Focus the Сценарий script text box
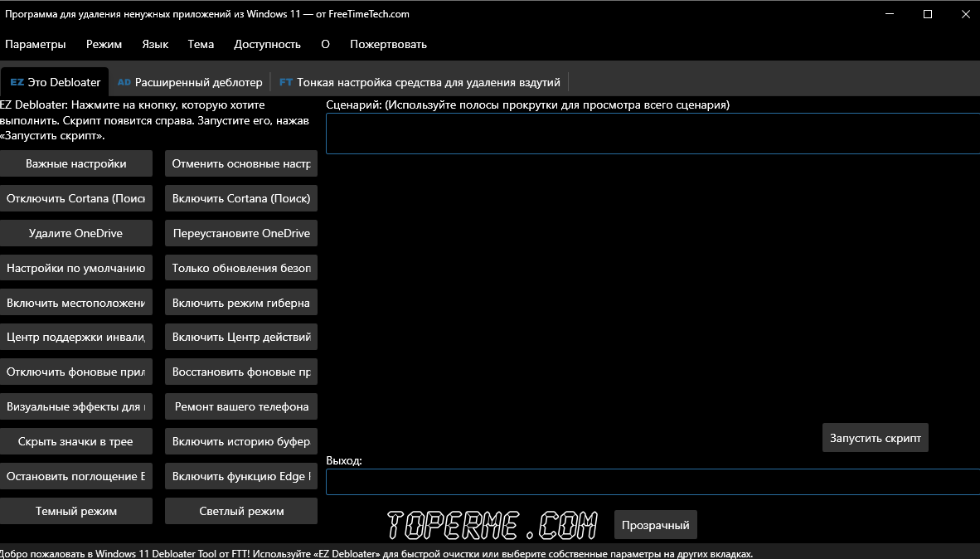980x559 pixels. click(653, 134)
